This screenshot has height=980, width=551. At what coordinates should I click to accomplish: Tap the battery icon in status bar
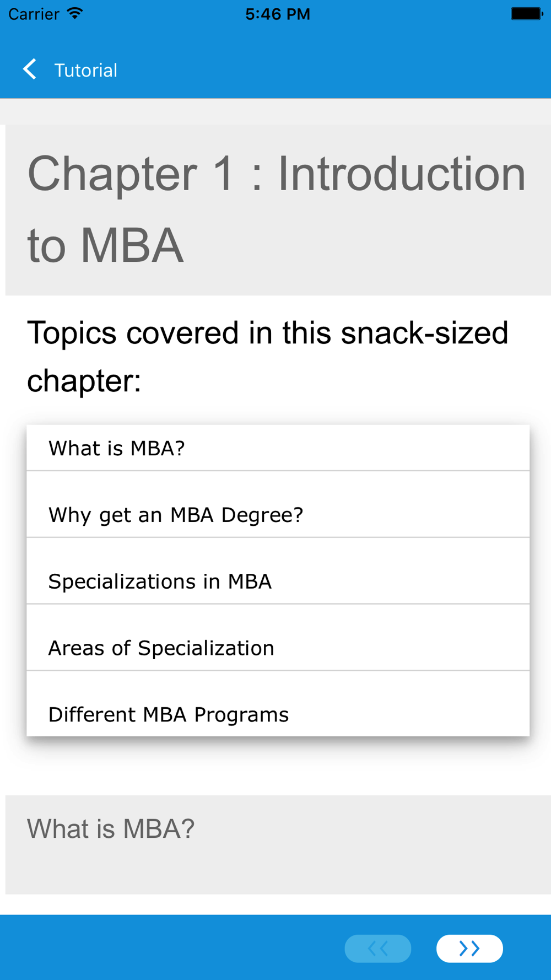527,13
